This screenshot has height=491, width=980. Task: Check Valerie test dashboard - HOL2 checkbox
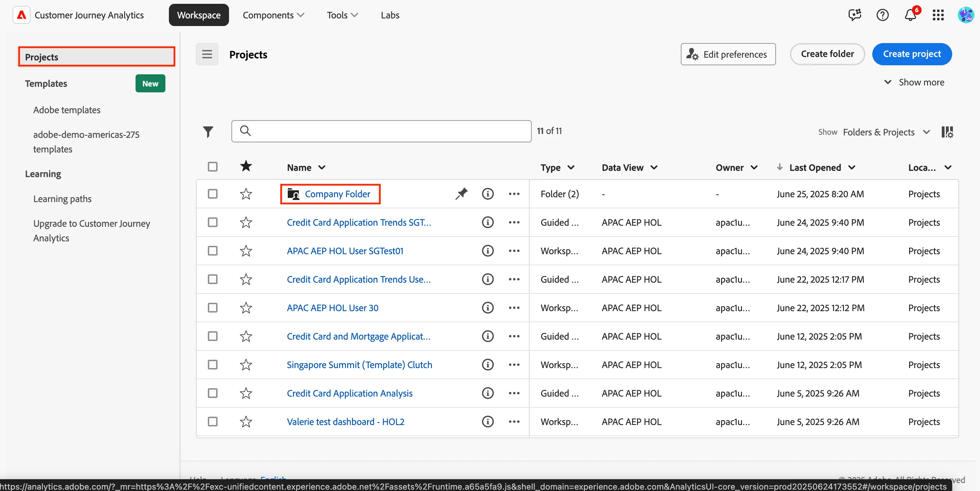(213, 422)
